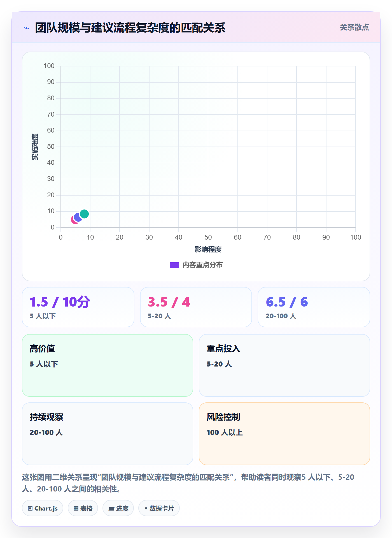
Task: Click the 影响程度 x-axis title
Action: coord(208,249)
